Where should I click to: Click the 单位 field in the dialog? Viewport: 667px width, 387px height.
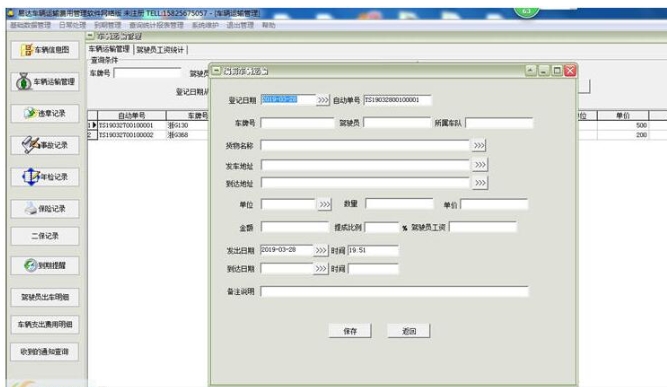pos(288,205)
